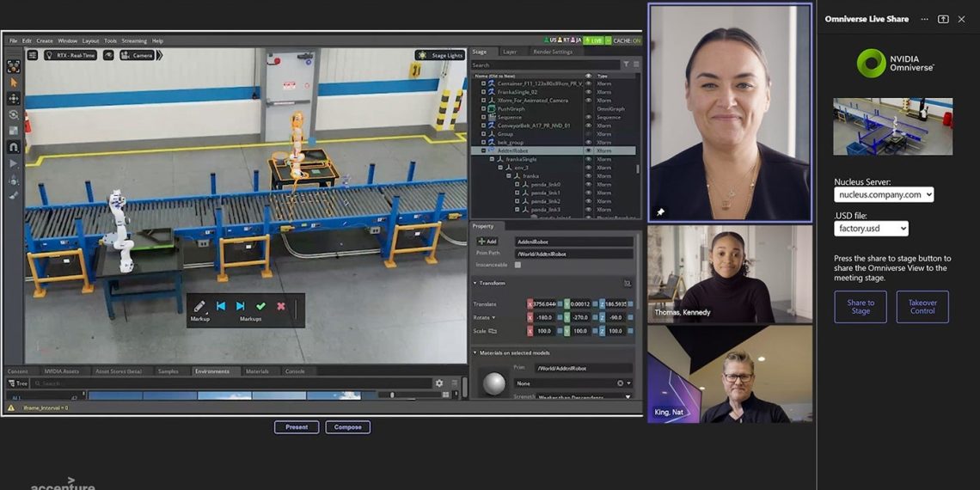Viewport: 980px width, 490px height.
Task: Switch to the Layer tab
Action: 510,52
